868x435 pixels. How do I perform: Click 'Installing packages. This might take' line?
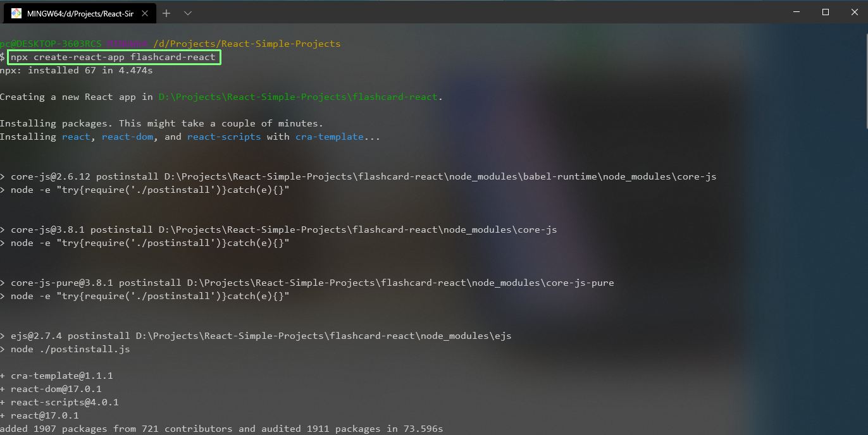point(161,123)
